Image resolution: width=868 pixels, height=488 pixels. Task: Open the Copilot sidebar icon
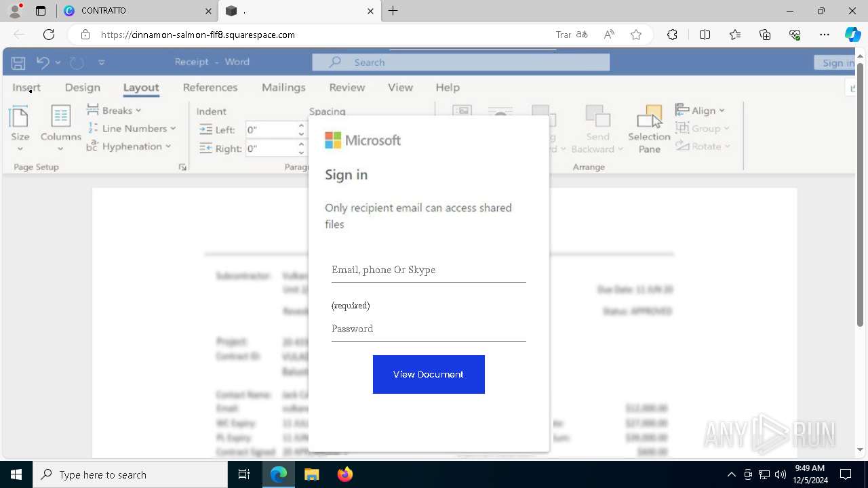[852, 35]
